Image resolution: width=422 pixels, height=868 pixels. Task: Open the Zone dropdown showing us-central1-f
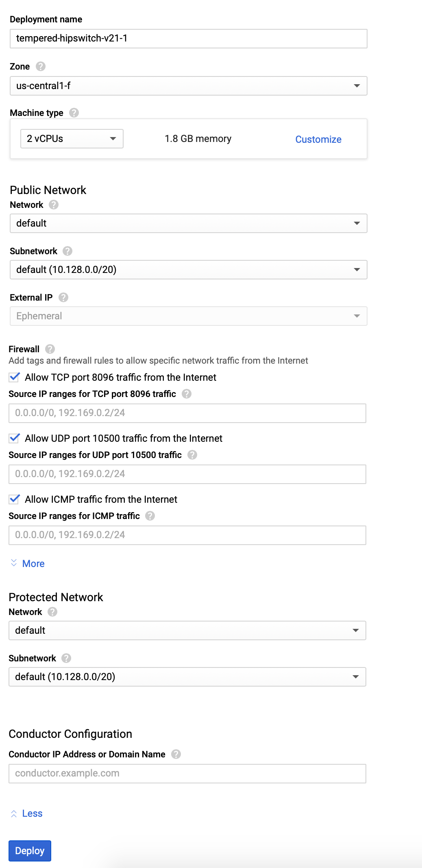coord(188,86)
